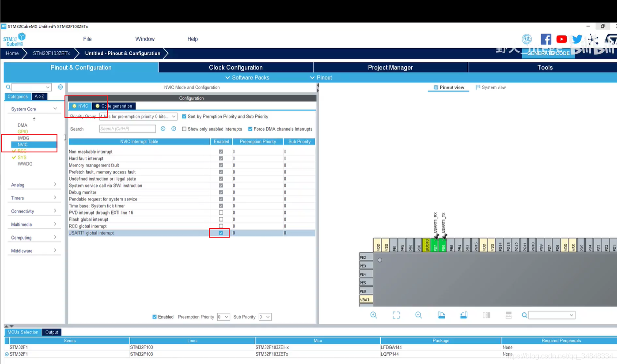Expand the Timers category

point(55,197)
